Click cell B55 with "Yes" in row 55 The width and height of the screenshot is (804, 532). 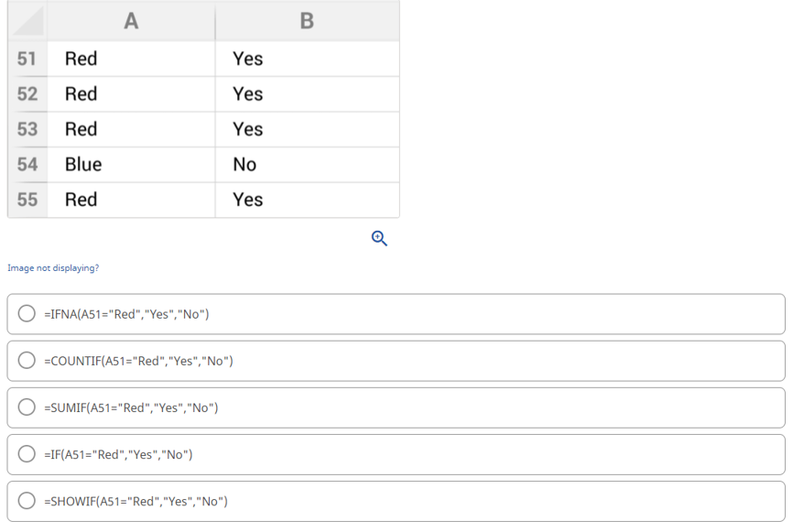coord(307,200)
